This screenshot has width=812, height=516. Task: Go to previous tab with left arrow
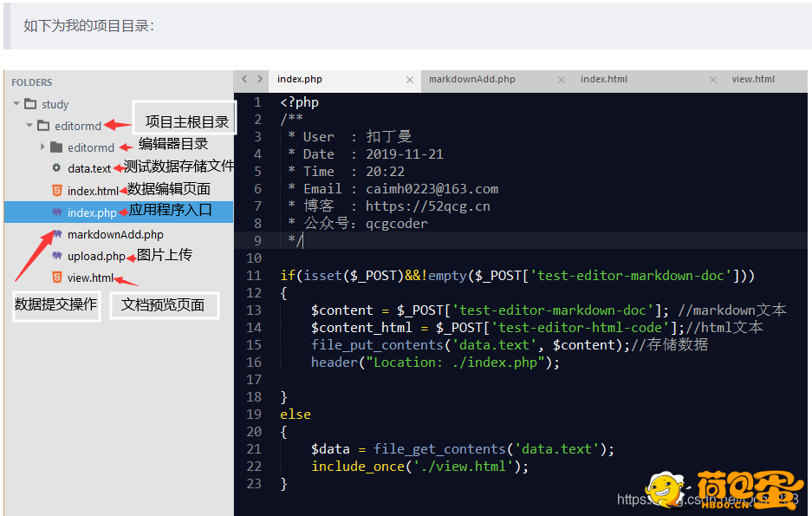click(244, 79)
